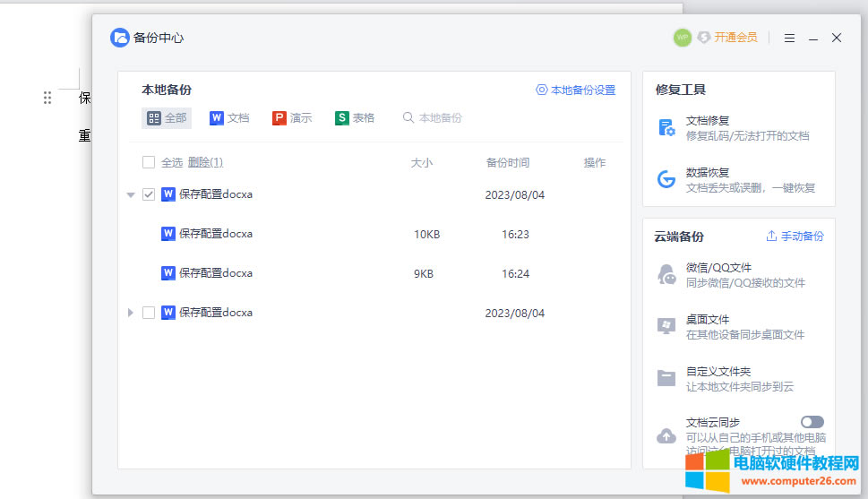Tick the last 保存配置docxa group checkbox

pyautogui.click(x=149, y=313)
